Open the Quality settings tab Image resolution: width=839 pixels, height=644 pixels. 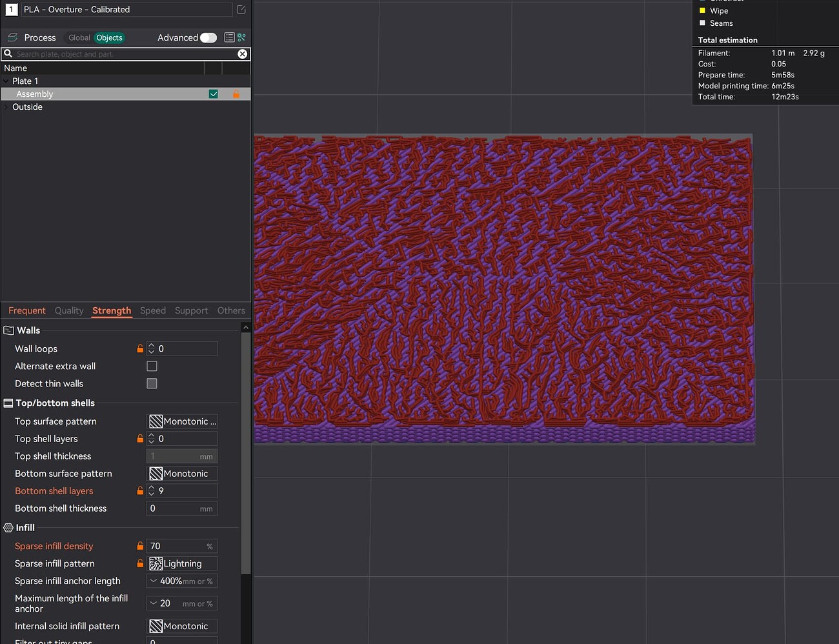pos(69,310)
